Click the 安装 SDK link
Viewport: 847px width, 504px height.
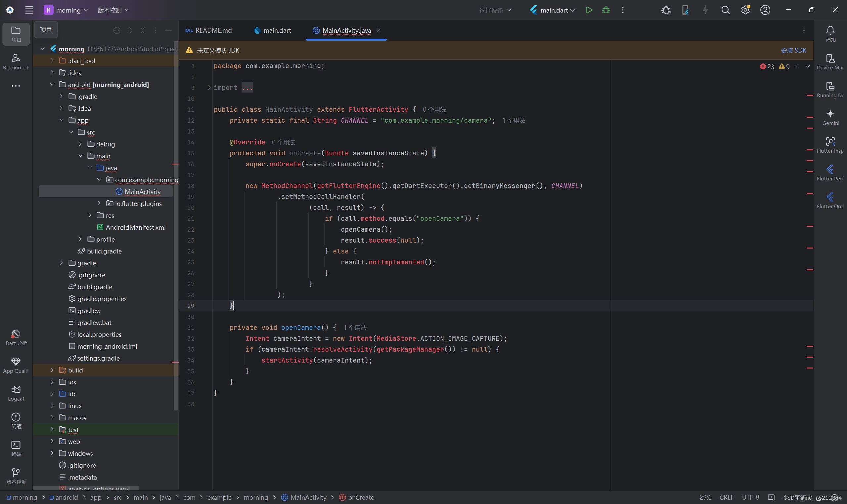(x=793, y=50)
